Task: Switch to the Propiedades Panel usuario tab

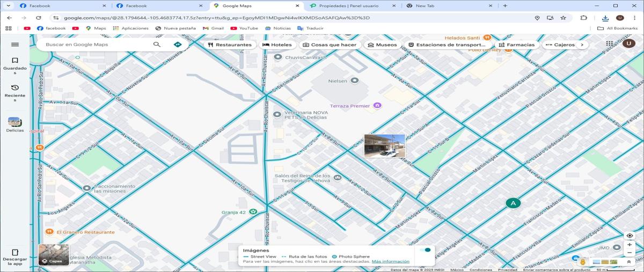Action: point(352,5)
